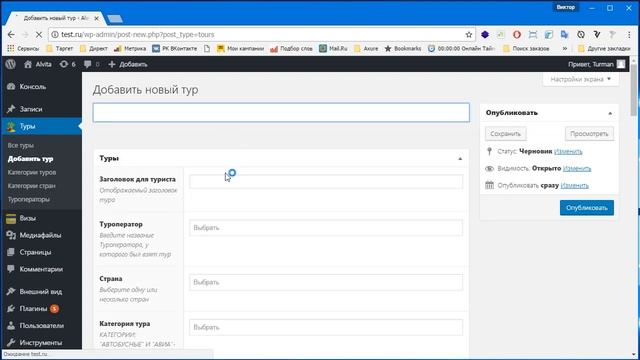
Task: Open the Таргет bookmark folder
Action: (x=60, y=49)
